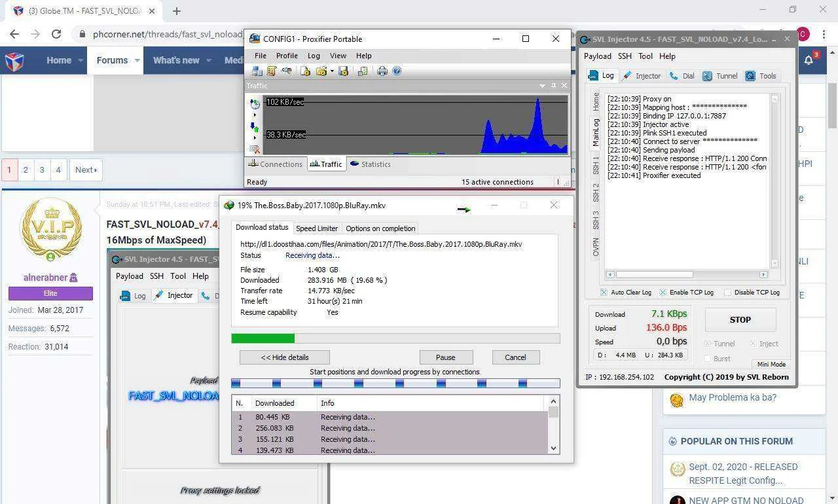The height and width of the screenshot is (504, 838).
Task: Click the connections download progress strip
Action: (395, 384)
